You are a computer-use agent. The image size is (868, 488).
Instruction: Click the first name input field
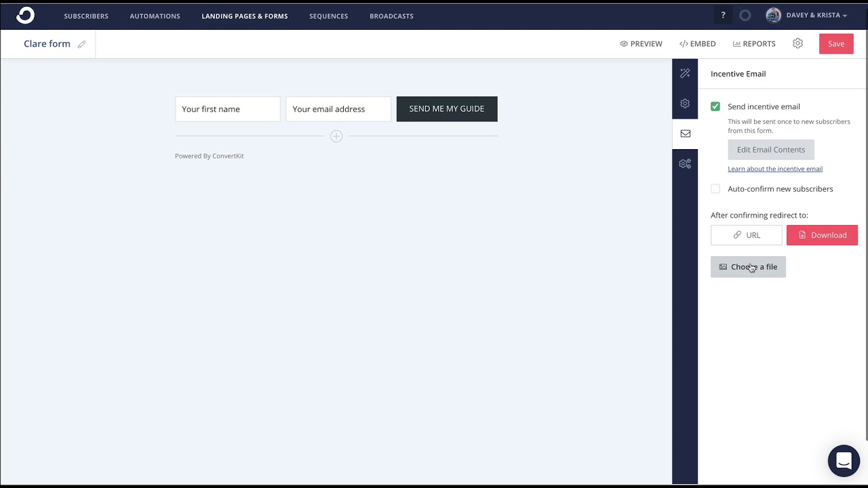[227, 108]
